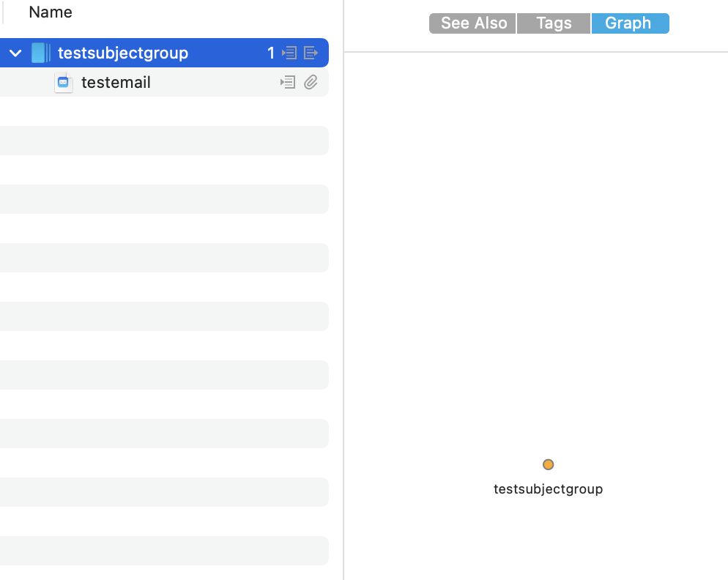728x580 pixels.
Task: Click the blue group icon of testsubjectgroup
Action: pos(40,53)
